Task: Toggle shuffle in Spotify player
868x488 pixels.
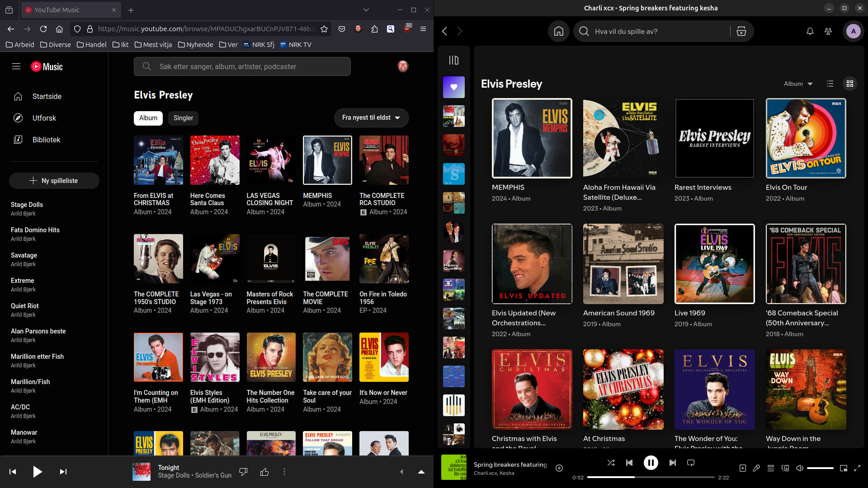Action: pyautogui.click(x=611, y=463)
